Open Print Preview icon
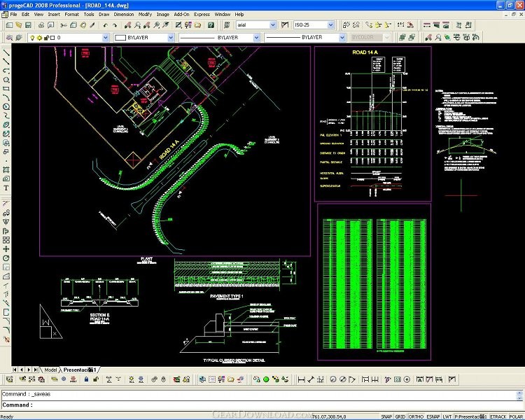 [50, 25]
